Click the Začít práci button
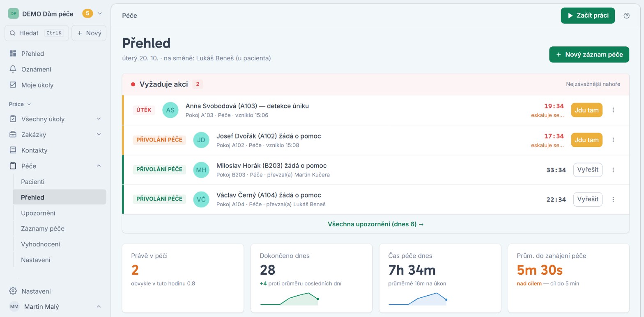The image size is (644, 317). click(x=588, y=16)
